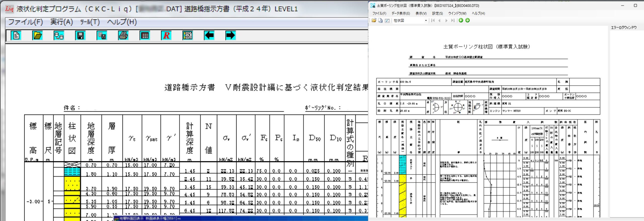Viewport: 644px width, 221px height.
Task: Open ファイル(F) menu in CKC-Liq window
Action: (x=26, y=22)
